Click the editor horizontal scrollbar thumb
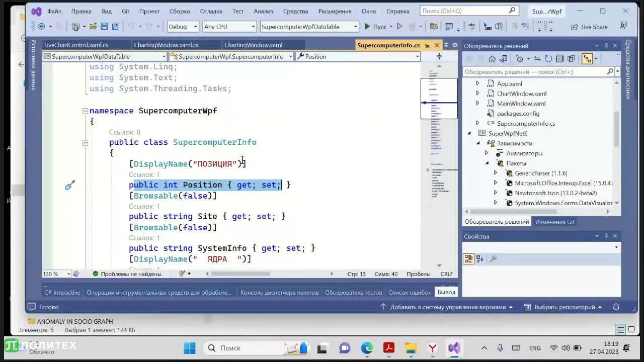 [240, 274]
